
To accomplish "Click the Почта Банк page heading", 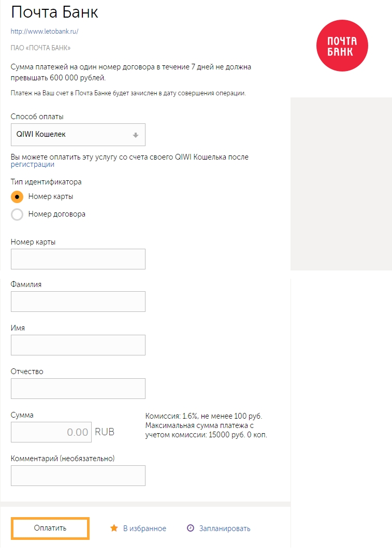I will [54, 12].
